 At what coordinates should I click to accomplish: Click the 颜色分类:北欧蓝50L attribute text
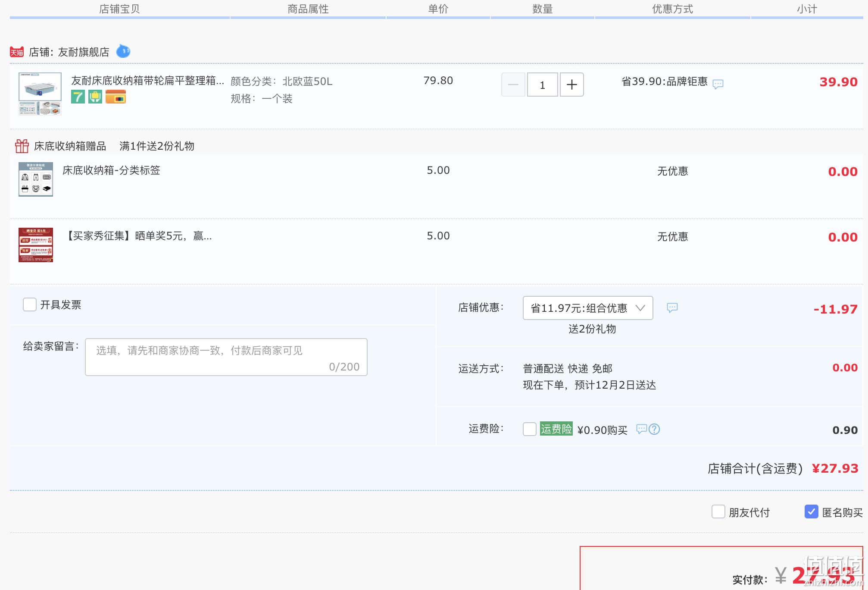click(x=281, y=82)
